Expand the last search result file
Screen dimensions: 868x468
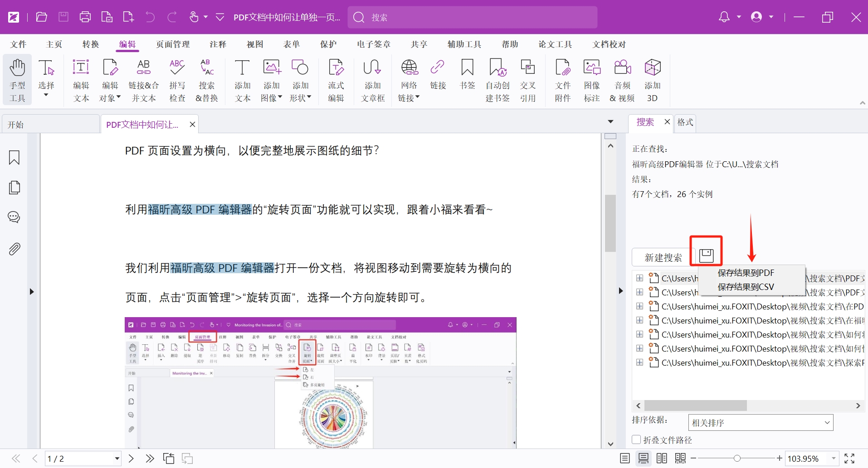[639, 362]
